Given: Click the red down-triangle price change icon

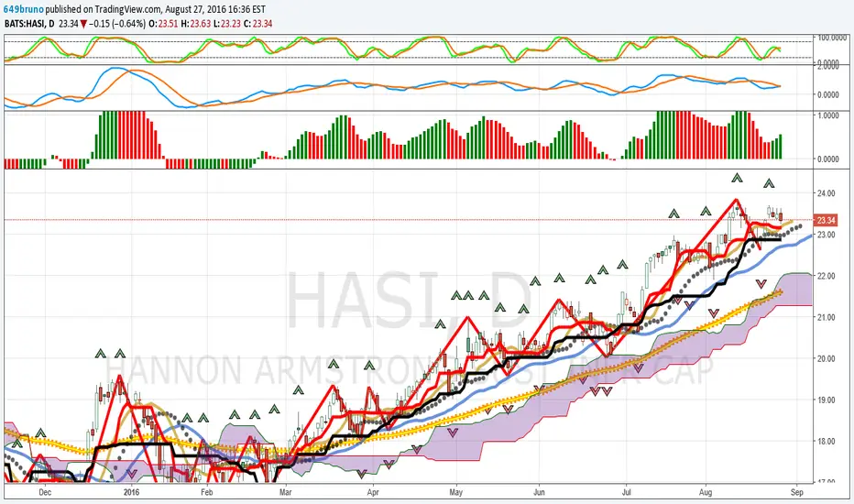Looking at the screenshot, I should click(x=83, y=24).
